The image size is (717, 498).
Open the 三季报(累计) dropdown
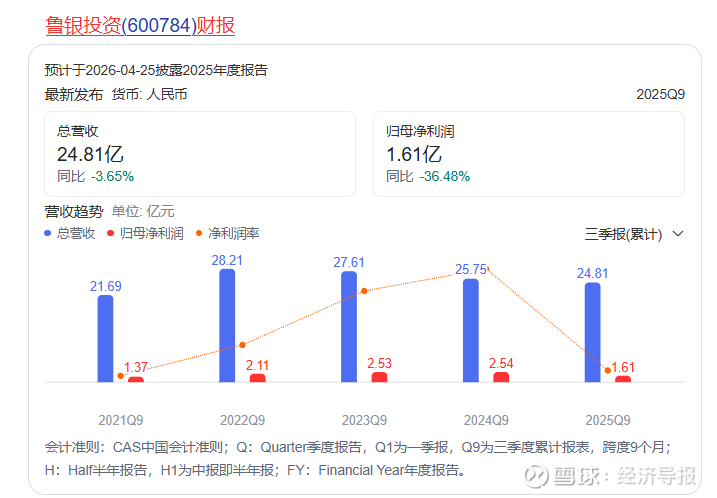point(634,234)
